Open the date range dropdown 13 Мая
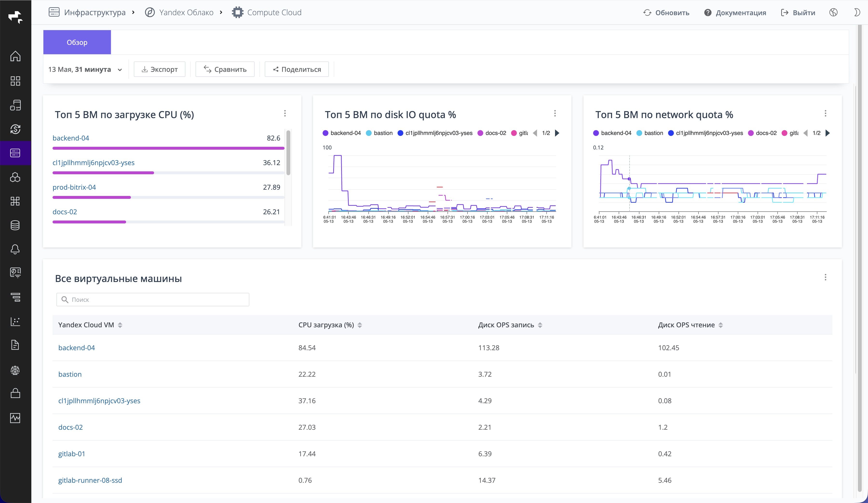Viewport: 868px width, 503px height. pyautogui.click(x=85, y=69)
